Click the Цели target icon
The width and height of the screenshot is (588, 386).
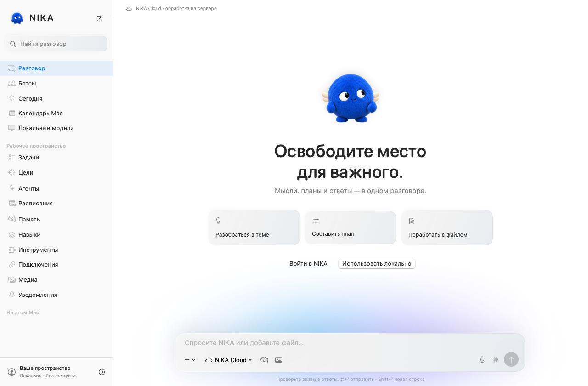[x=12, y=172]
